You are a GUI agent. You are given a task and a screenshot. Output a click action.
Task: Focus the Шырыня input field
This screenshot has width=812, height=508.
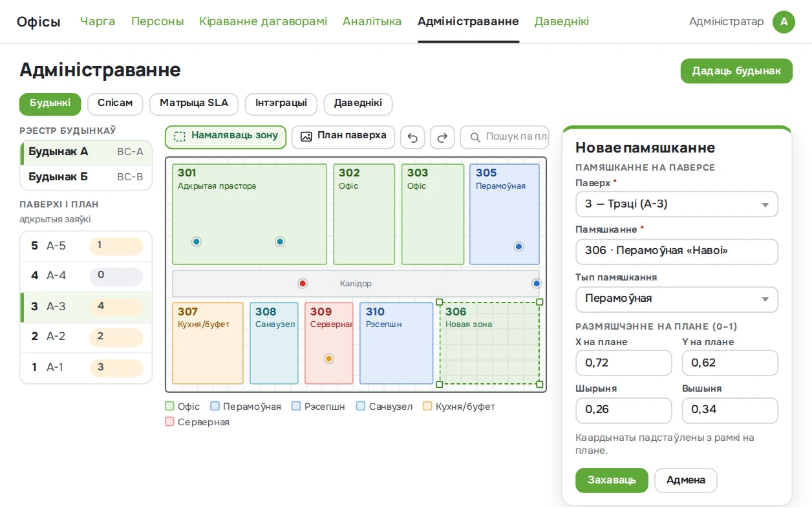624,410
